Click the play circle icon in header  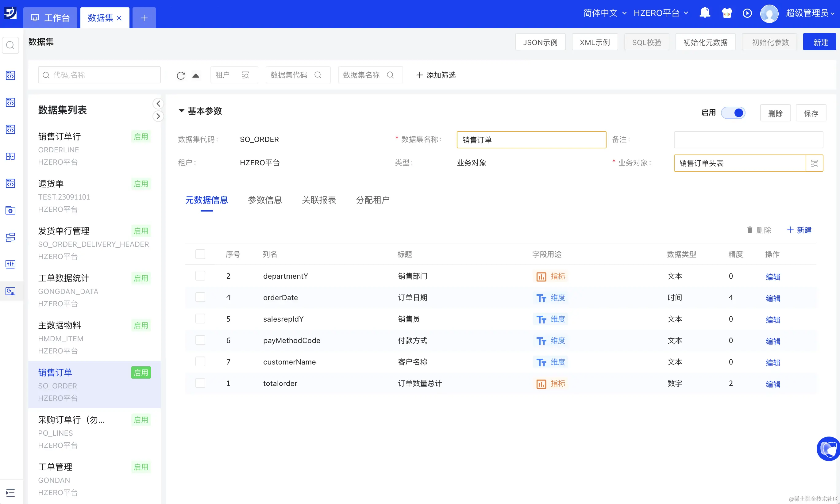click(x=747, y=13)
